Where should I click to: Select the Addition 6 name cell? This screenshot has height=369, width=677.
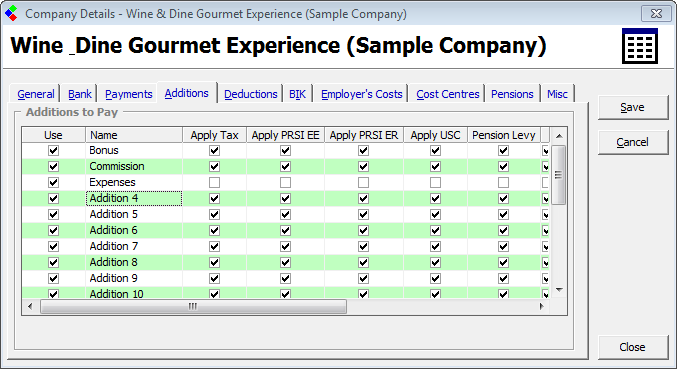[x=134, y=230]
